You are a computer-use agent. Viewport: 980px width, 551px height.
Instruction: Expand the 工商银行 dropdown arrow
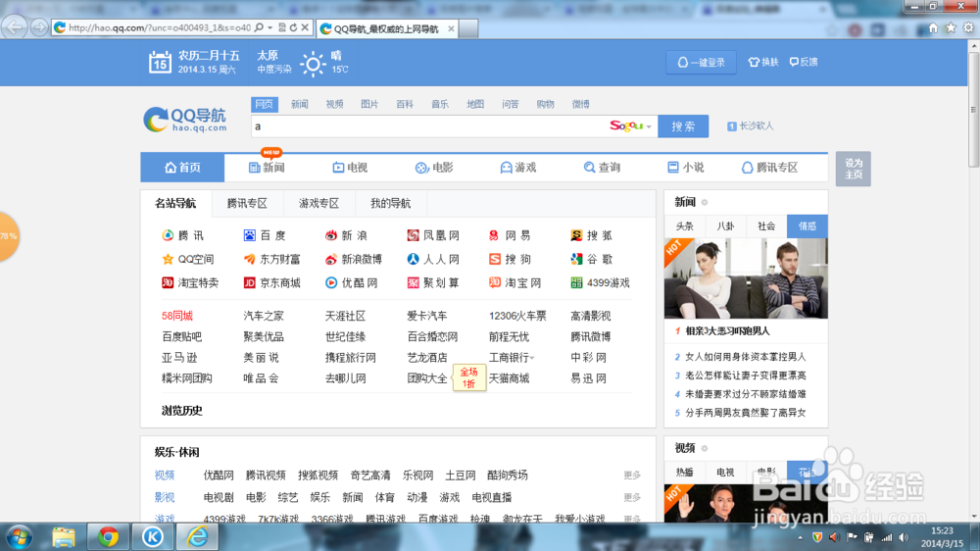pos(532,359)
